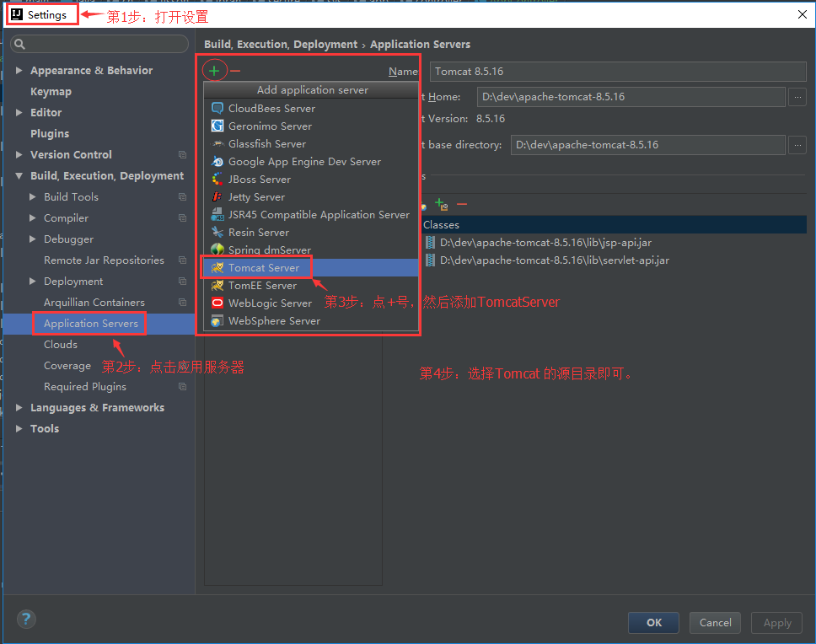Expand the Build Tools node
816x644 pixels.
pyautogui.click(x=33, y=196)
